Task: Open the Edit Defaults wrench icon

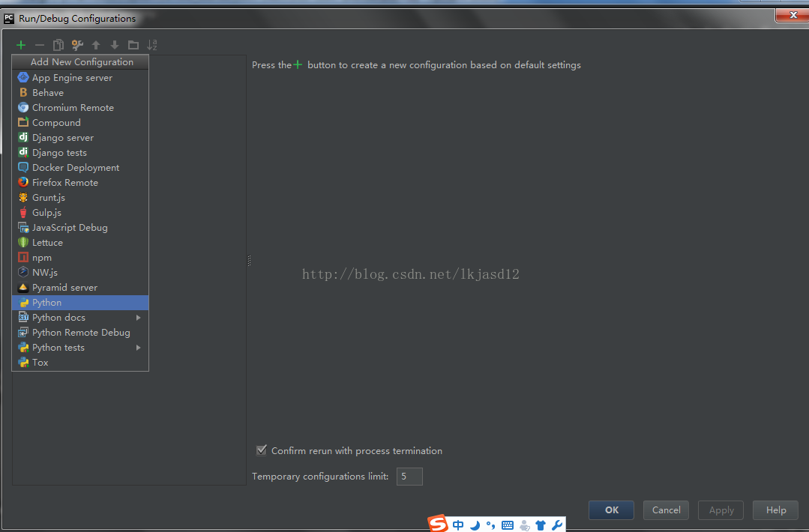Action: [x=77, y=46]
